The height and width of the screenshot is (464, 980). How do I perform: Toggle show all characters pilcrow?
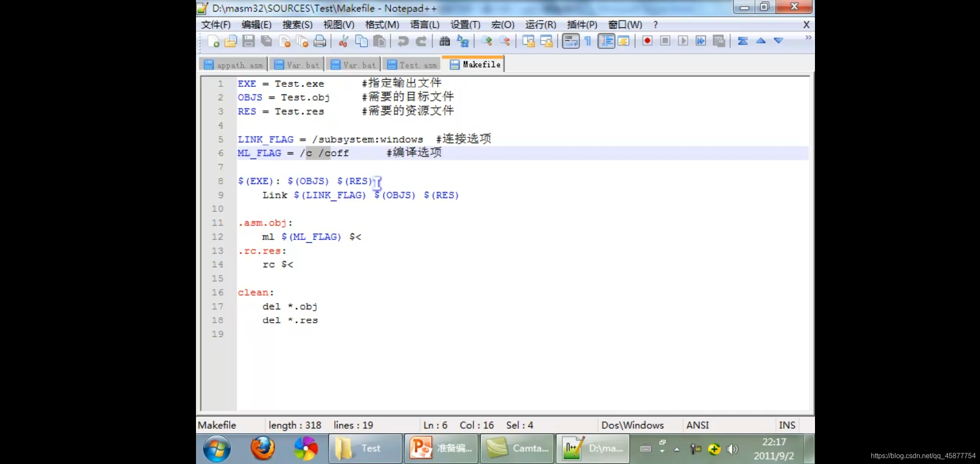tap(588, 41)
